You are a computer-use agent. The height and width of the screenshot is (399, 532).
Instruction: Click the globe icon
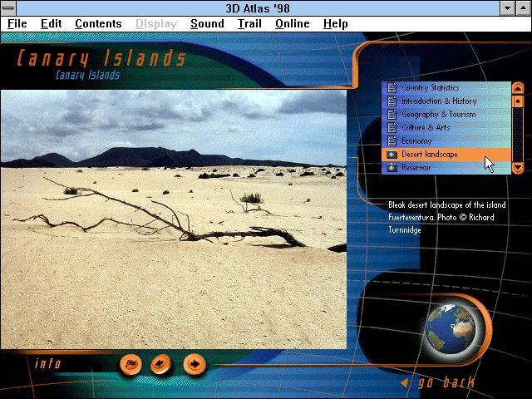click(x=451, y=328)
